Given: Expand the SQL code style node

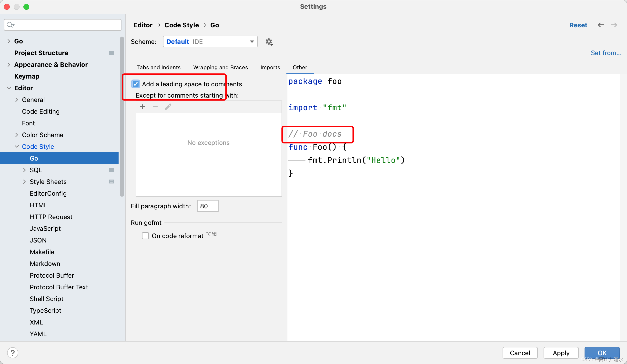Looking at the screenshot, I should pyautogui.click(x=24, y=170).
